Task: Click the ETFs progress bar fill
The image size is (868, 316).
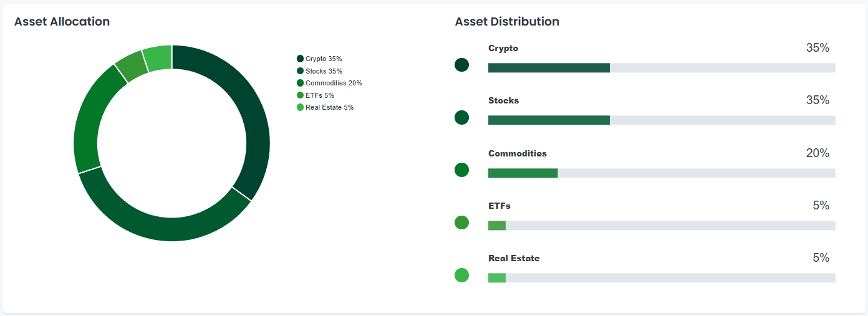Action: [497, 226]
